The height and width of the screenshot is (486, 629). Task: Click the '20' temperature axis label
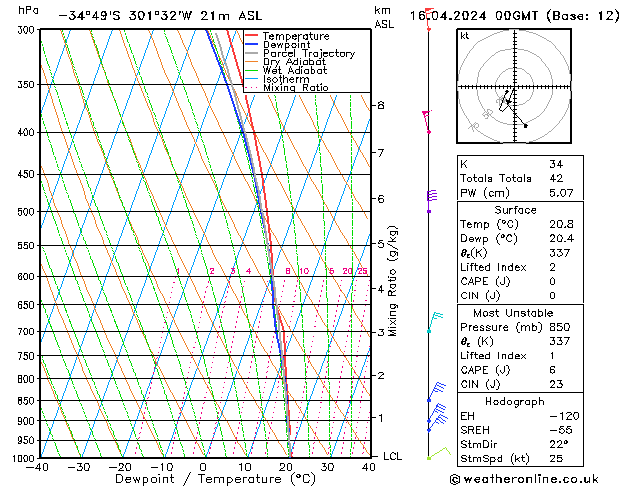pyautogui.click(x=286, y=467)
